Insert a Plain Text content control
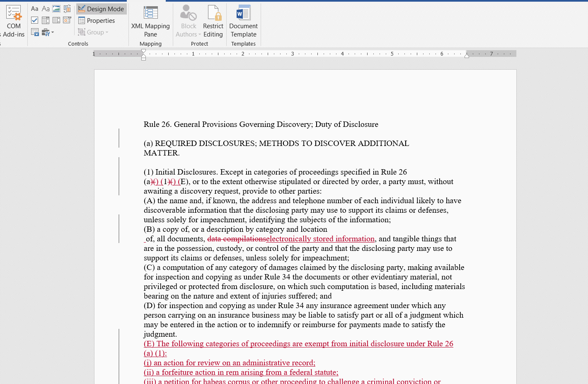This screenshot has height=384, width=588. coord(46,8)
